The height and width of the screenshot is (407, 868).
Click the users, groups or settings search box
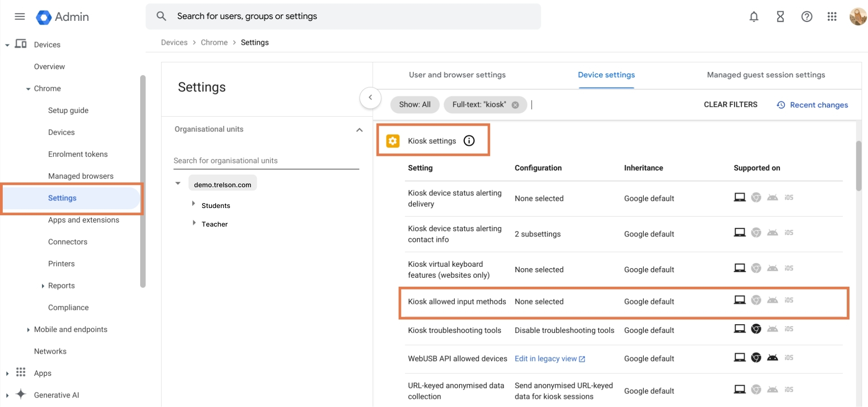343,17
